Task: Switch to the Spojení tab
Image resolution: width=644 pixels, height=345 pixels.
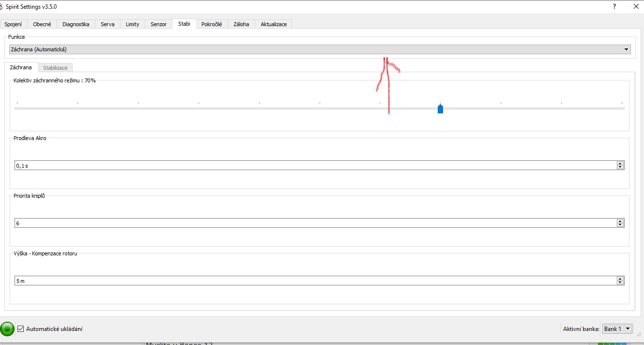Action: [14, 24]
